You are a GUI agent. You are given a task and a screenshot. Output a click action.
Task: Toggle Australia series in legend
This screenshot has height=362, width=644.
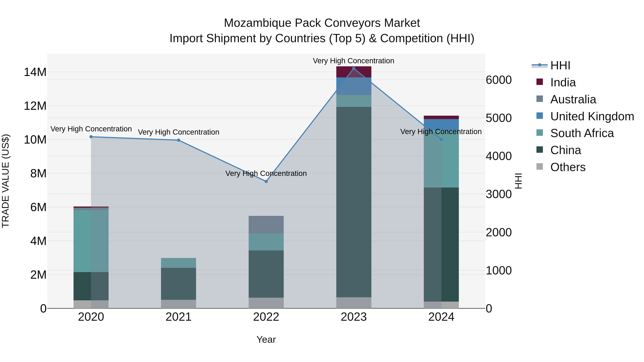click(x=566, y=99)
